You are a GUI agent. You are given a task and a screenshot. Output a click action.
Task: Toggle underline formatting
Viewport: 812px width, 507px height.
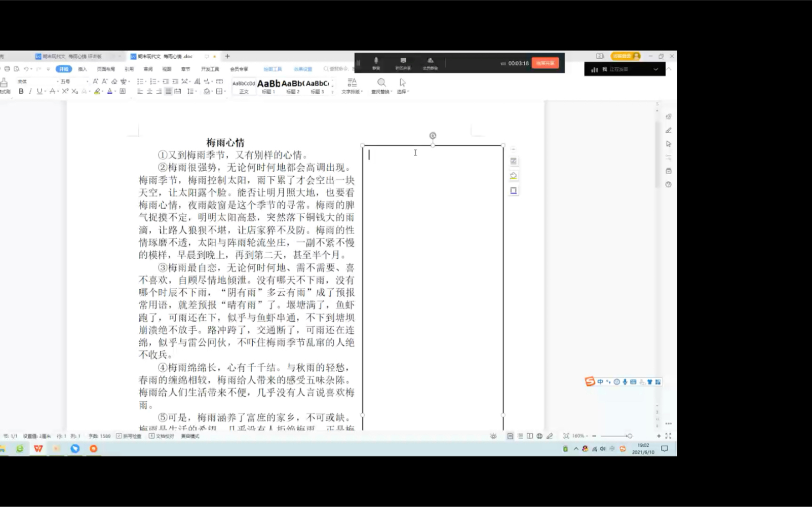pyautogui.click(x=39, y=91)
